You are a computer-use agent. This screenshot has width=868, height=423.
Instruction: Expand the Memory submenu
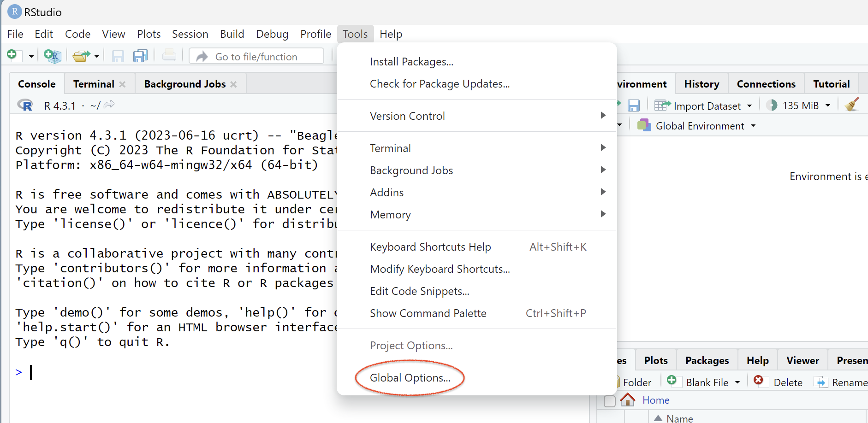477,215
